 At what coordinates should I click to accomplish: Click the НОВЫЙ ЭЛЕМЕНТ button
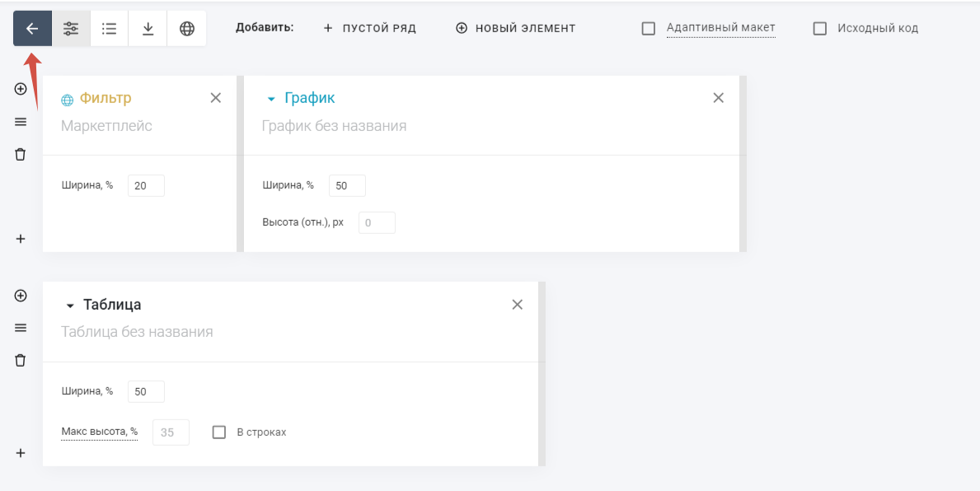[516, 29]
